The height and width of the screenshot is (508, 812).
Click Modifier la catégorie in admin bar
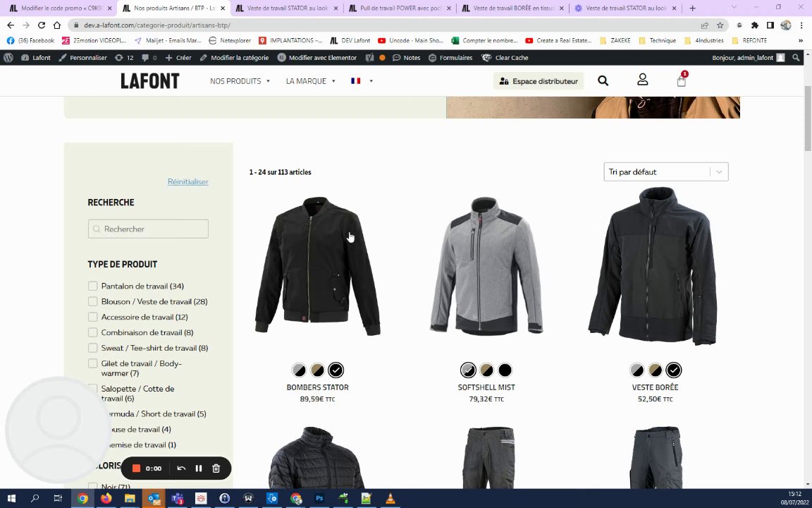[x=234, y=58]
